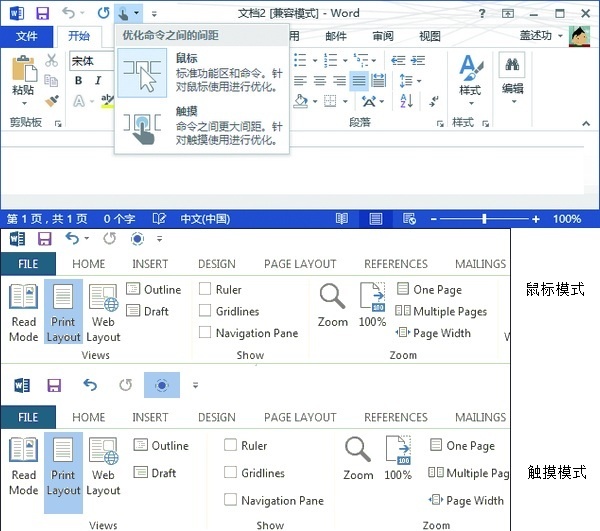
Task: Click the Cut scissors icon in 剪贴板 group
Action: tap(51, 60)
